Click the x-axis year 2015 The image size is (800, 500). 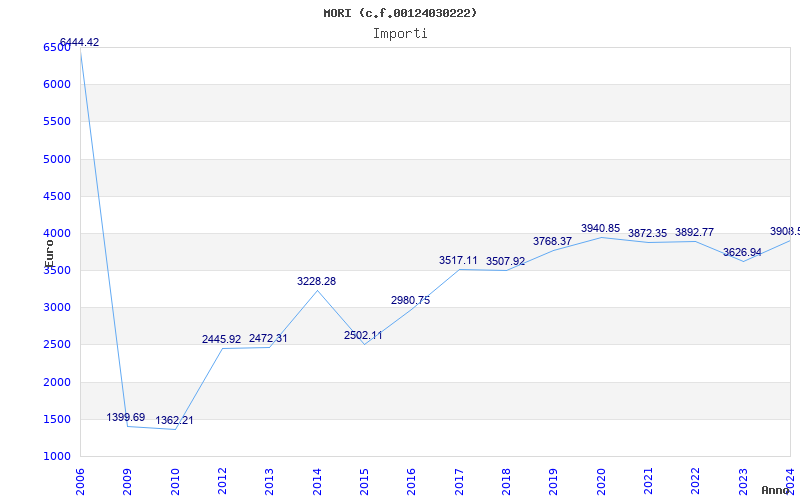pyautogui.click(x=364, y=482)
